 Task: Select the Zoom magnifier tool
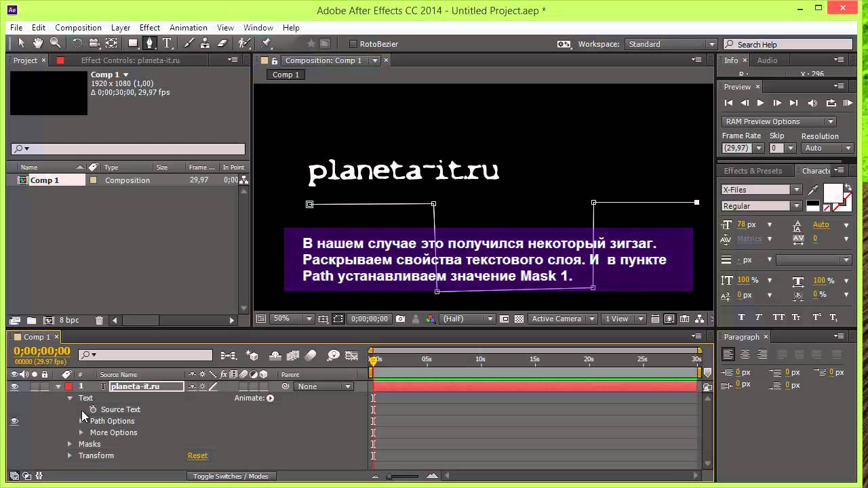(55, 43)
